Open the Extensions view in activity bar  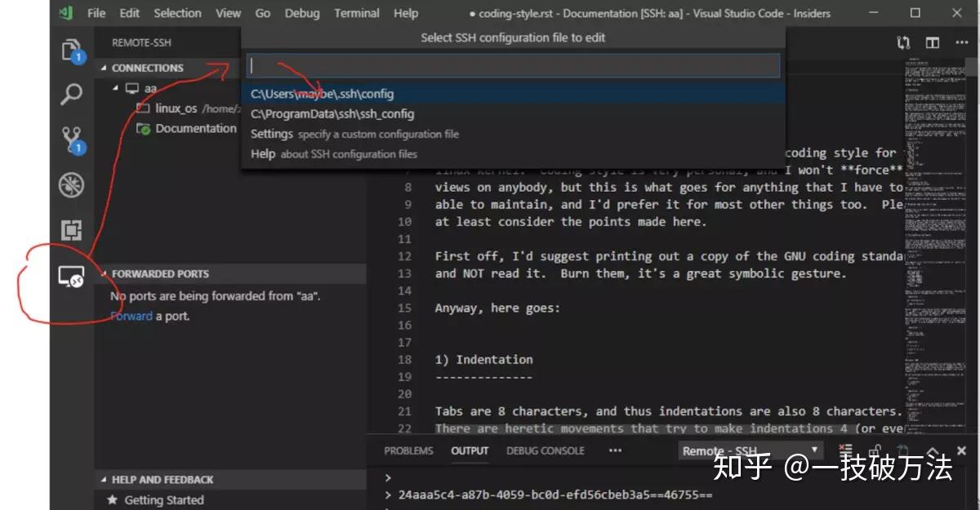[x=72, y=230]
